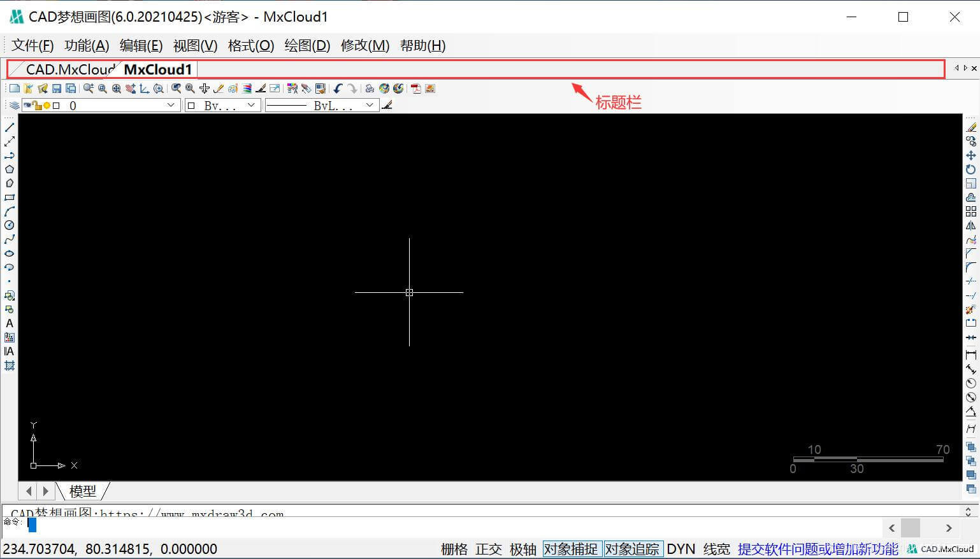This screenshot has width=980, height=559.
Task: Select the Circle drawing tool
Action: coord(10,225)
